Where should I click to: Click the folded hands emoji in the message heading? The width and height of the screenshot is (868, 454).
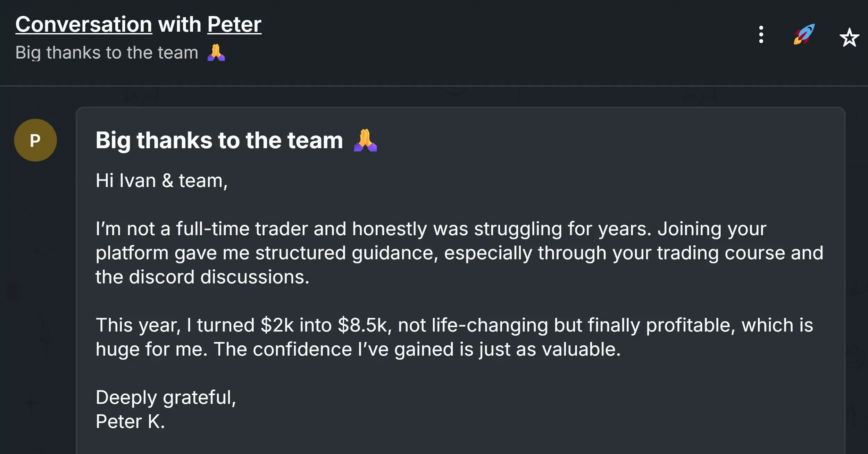pyautogui.click(x=365, y=140)
